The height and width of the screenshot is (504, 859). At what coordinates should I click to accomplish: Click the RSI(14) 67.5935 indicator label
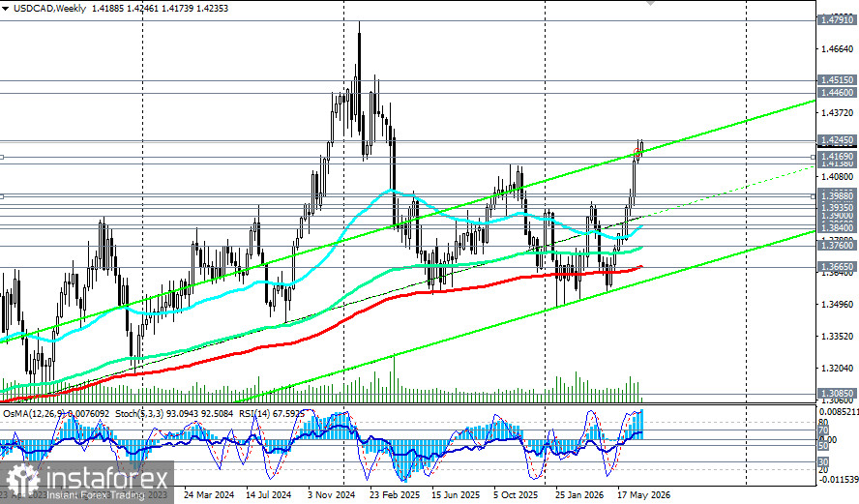271,414
